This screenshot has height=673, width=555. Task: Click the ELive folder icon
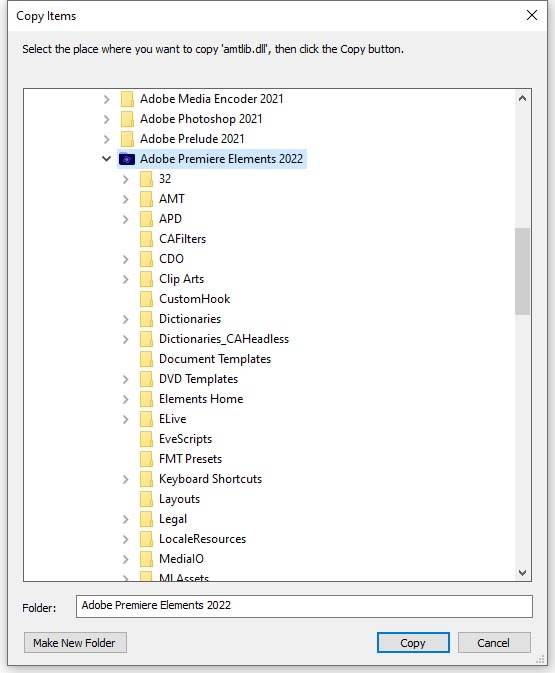[146, 419]
